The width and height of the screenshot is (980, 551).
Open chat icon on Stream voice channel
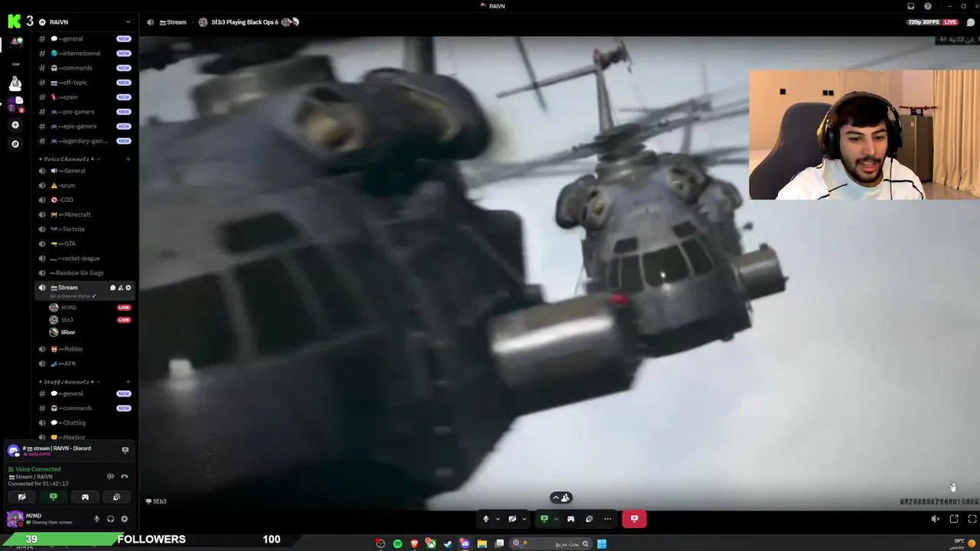pos(113,288)
